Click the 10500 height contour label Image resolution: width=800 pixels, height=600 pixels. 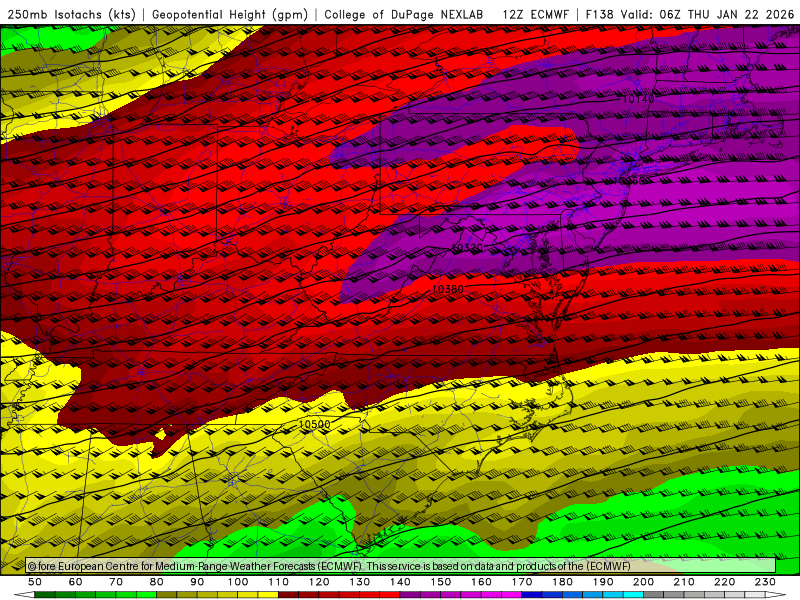tap(314, 424)
